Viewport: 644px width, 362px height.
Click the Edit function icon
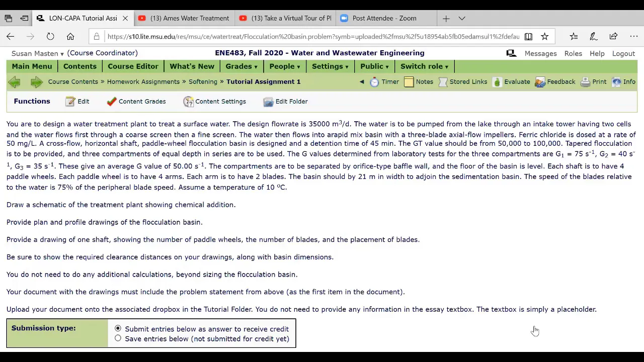click(70, 102)
